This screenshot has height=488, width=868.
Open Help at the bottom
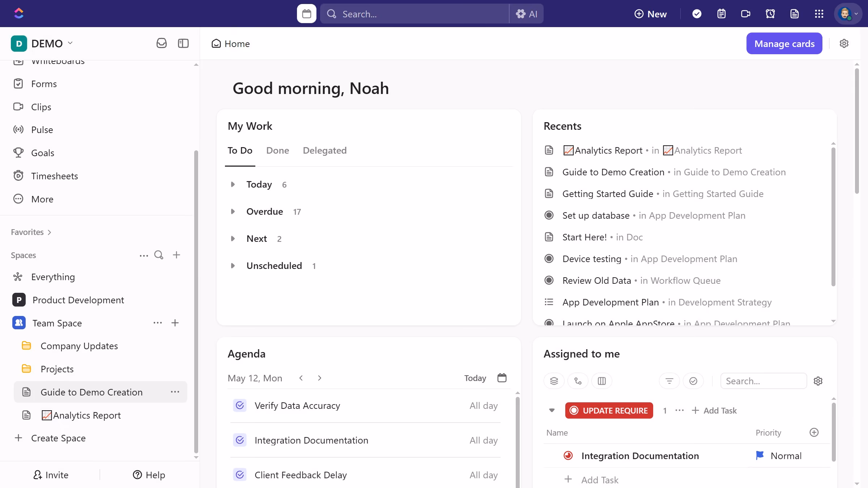pyautogui.click(x=149, y=475)
